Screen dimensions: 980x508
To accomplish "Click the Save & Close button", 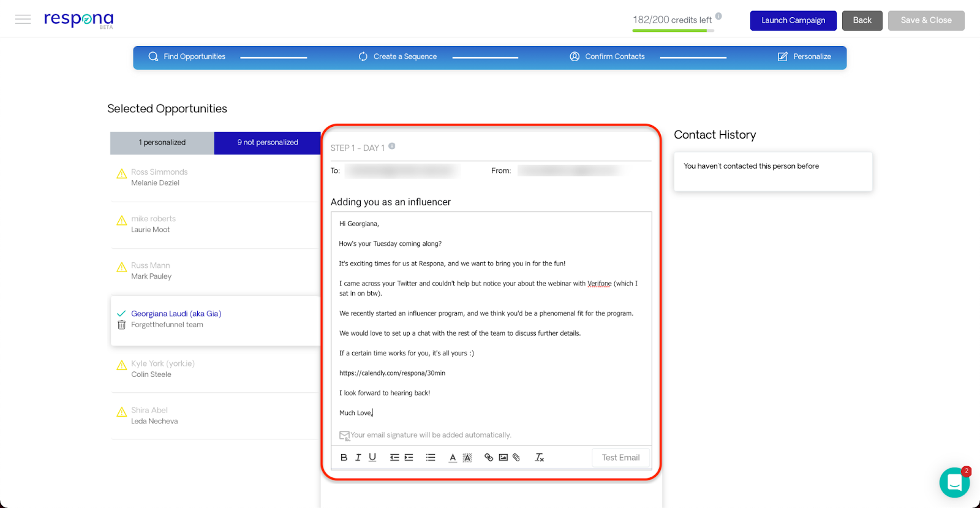I will point(926,20).
